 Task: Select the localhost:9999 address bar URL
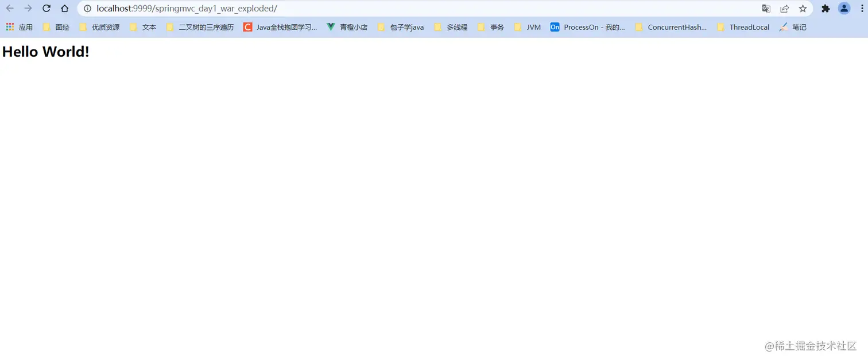187,9
